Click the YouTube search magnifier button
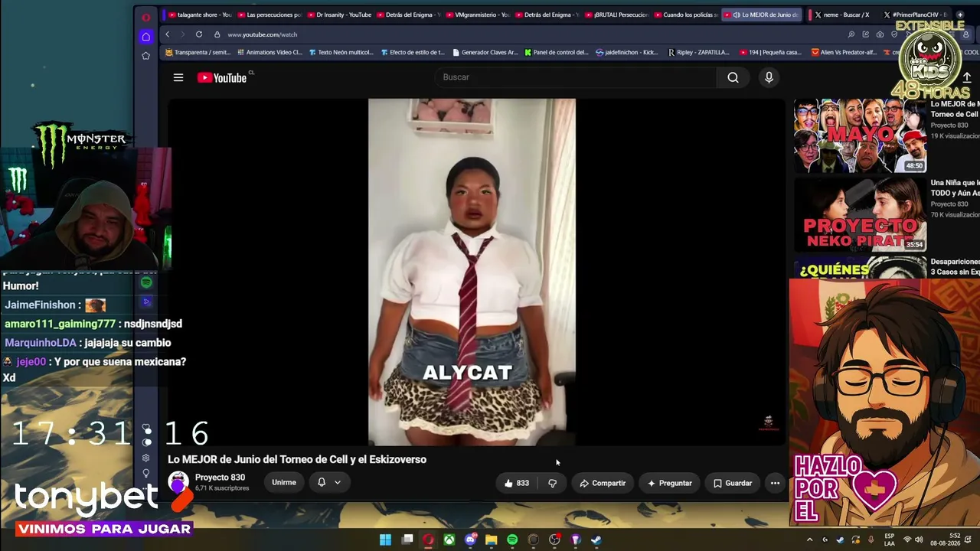The height and width of the screenshot is (551, 980). tap(733, 77)
